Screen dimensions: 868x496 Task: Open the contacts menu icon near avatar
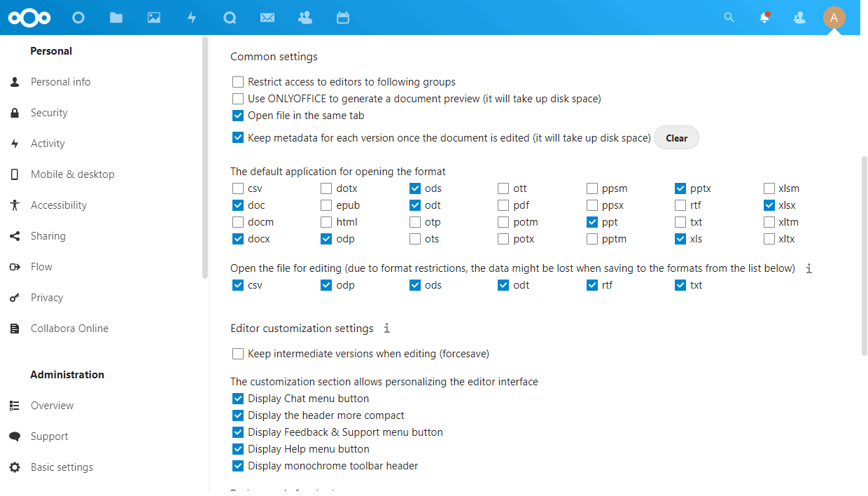coord(799,18)
